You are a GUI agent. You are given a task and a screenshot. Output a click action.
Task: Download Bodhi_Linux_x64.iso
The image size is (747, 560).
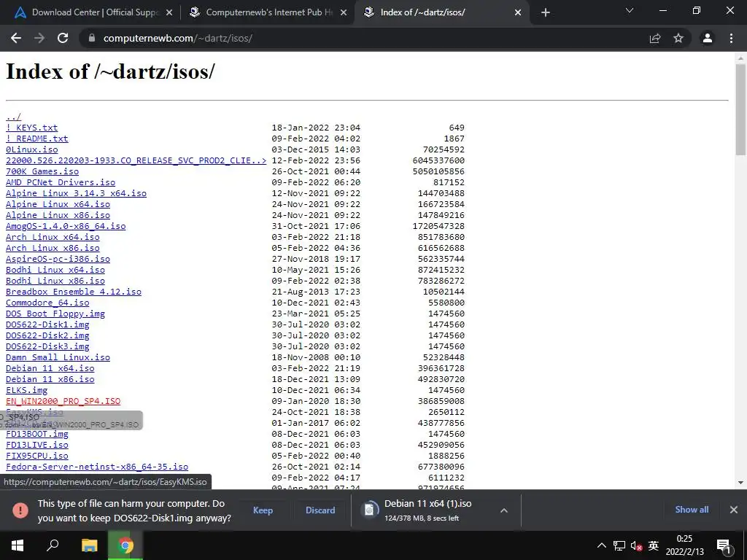coord(55,270)
